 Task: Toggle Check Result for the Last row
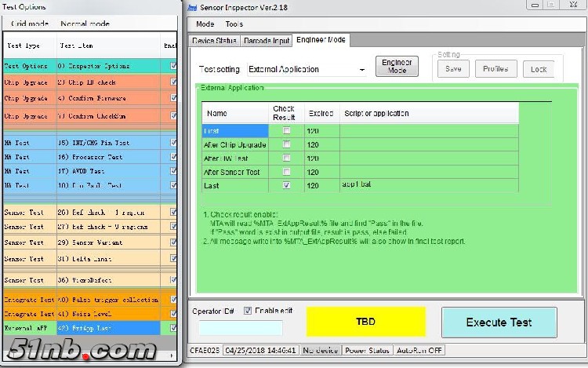(287, 185)
